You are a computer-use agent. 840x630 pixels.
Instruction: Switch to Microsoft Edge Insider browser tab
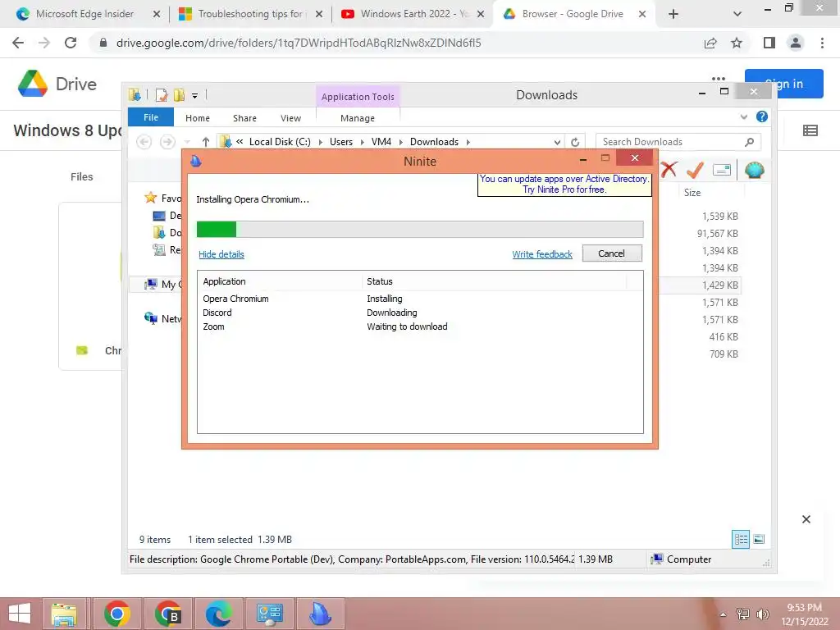click(x=84, y=14)
